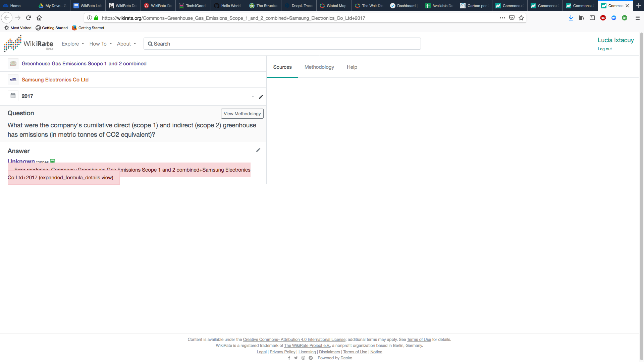This screenshot has width=644, height=362.
Task: Open the Notice footer link
Action: coord(376,352)
